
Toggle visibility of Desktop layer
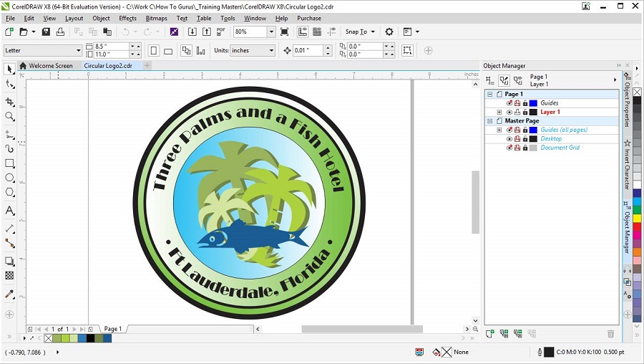[x=509, y=138]
